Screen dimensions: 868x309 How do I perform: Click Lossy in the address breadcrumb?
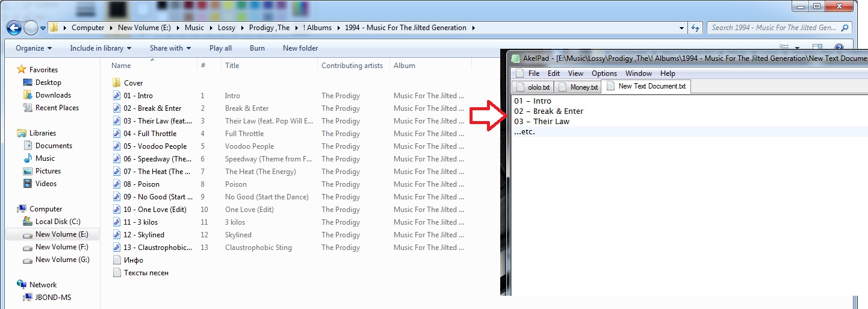click(226, 28)
